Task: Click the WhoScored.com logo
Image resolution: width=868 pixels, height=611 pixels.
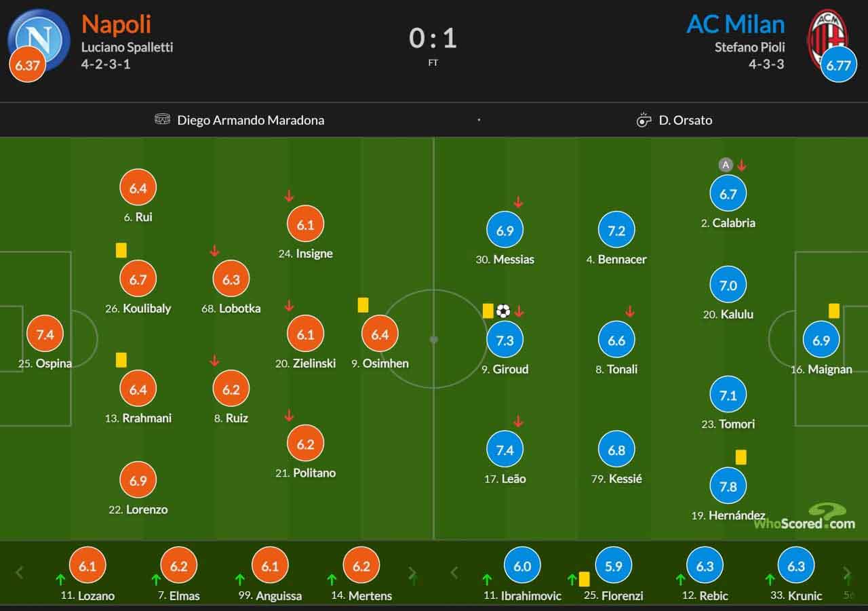Action: 805,517
